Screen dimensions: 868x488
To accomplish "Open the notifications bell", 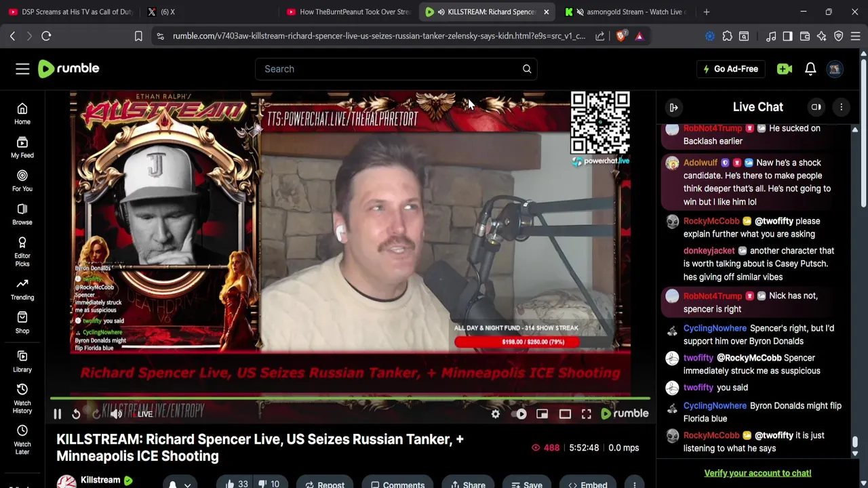I will 810,68.
